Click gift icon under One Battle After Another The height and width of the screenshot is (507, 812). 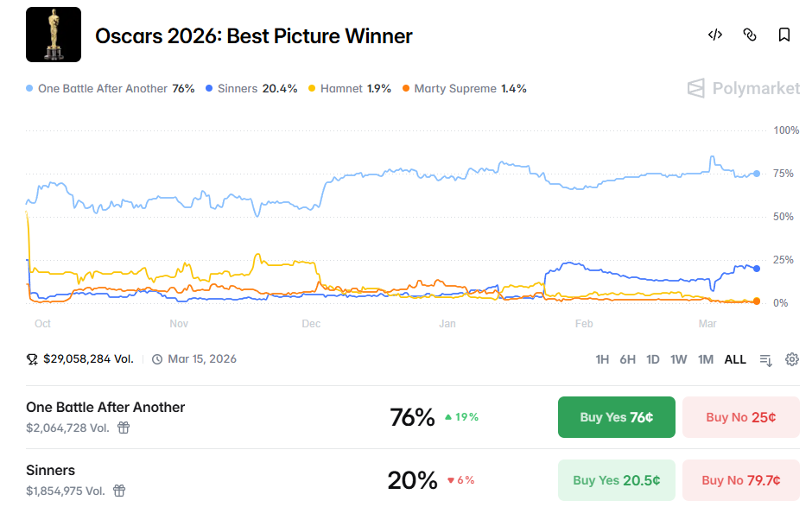[x=124, y=428]
